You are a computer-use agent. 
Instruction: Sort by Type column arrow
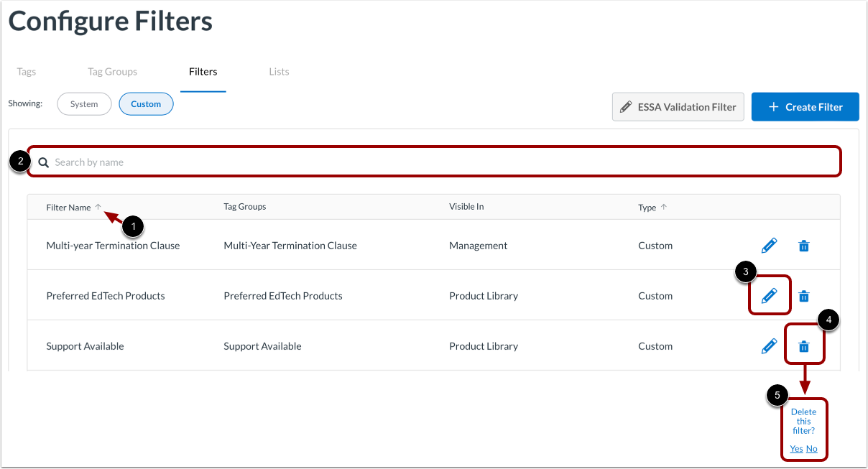point(664,207)
